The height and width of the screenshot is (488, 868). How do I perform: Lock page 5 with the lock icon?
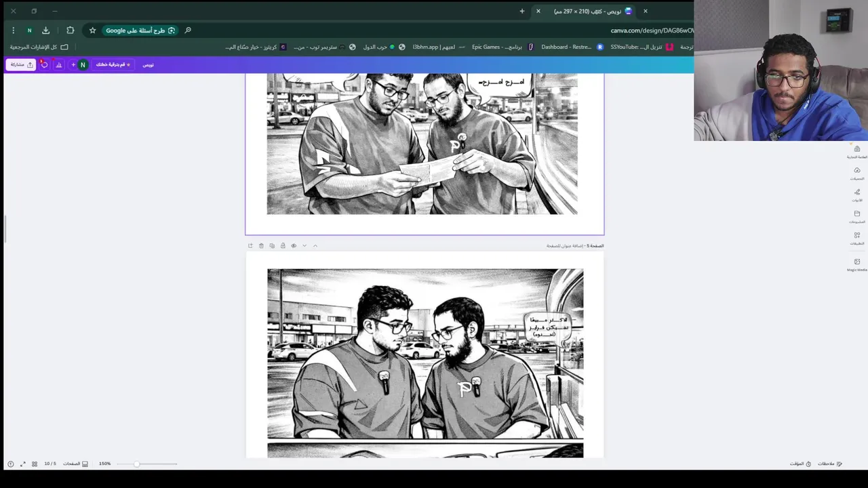[283, 245]
